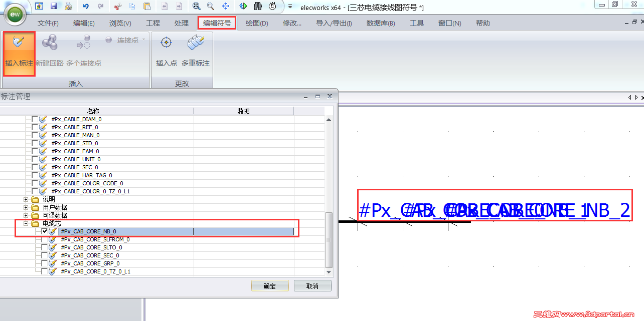Open the 帮助 menu
This screenshot has width=644, height=321.
482,23
